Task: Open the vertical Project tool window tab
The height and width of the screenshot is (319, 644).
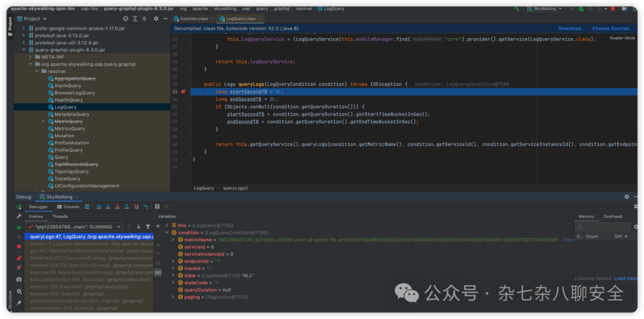Action: (10, 26)
